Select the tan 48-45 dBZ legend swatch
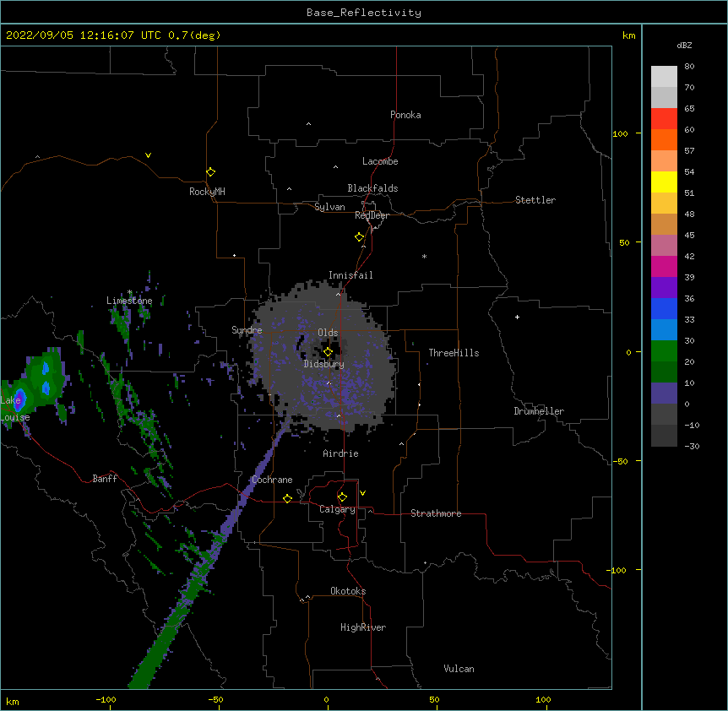The width and height of the screenshot is (728, 711). point(664,224)
